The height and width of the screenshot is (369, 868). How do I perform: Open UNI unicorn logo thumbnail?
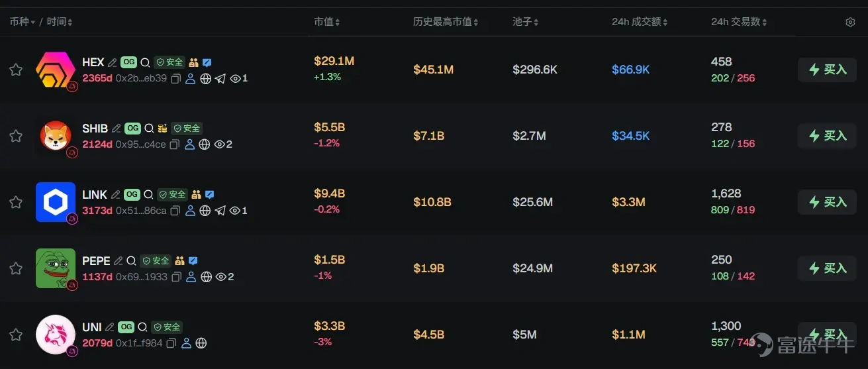pos(56,335)
